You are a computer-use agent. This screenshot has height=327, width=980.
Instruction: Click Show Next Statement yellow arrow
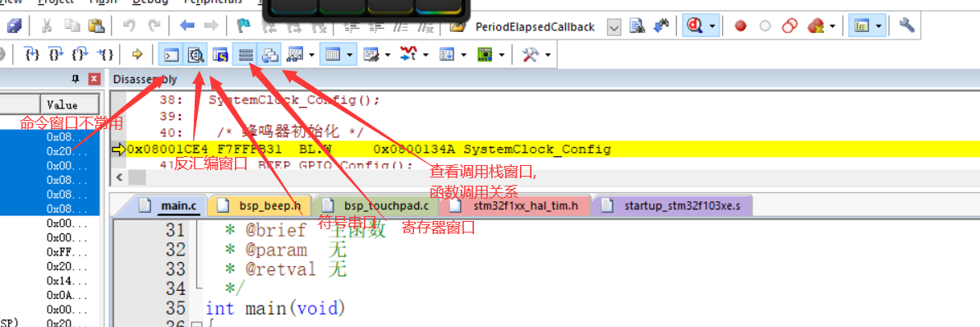138,55
